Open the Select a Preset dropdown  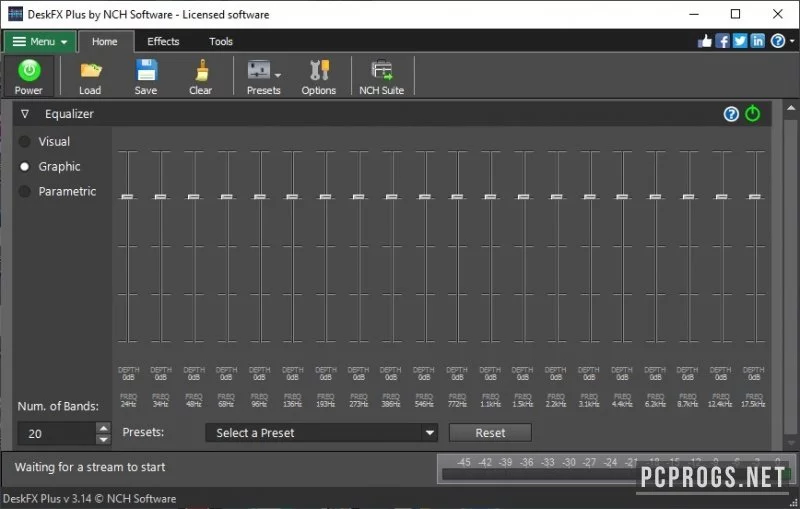(x=321, y=432)
